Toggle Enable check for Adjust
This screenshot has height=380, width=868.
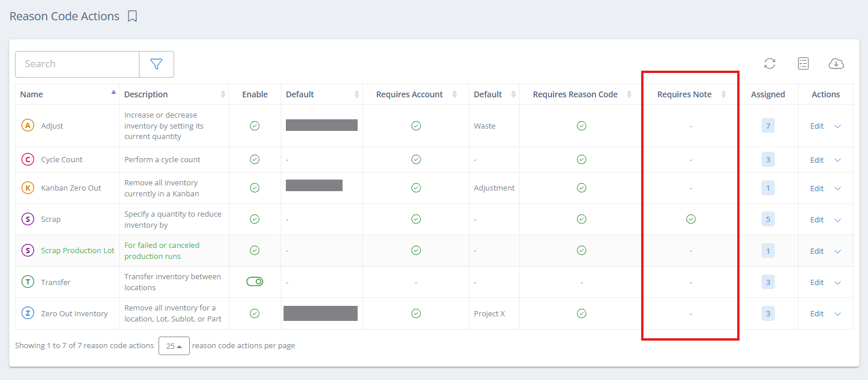click(255, 126)
